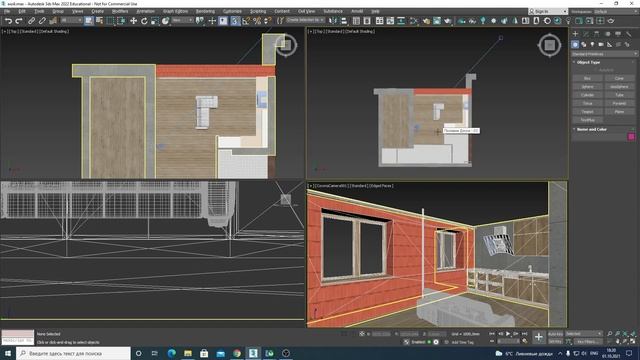Select the Helpers category icon

609,44
